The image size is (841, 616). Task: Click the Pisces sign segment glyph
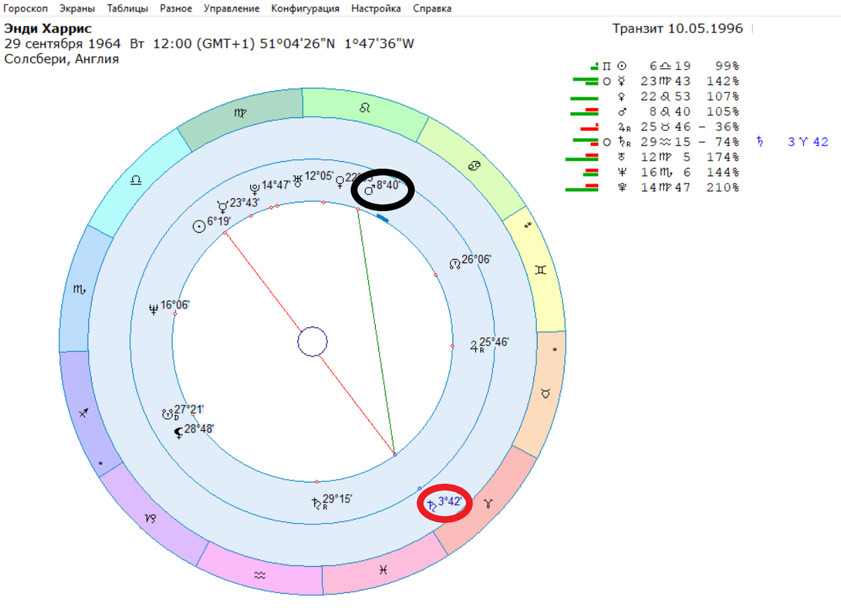383,571
